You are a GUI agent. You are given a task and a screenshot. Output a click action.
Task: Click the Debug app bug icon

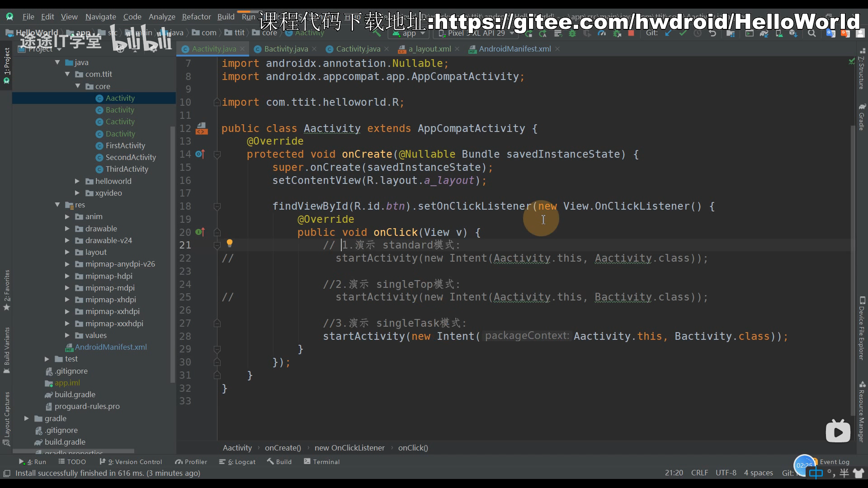[572, 33]
